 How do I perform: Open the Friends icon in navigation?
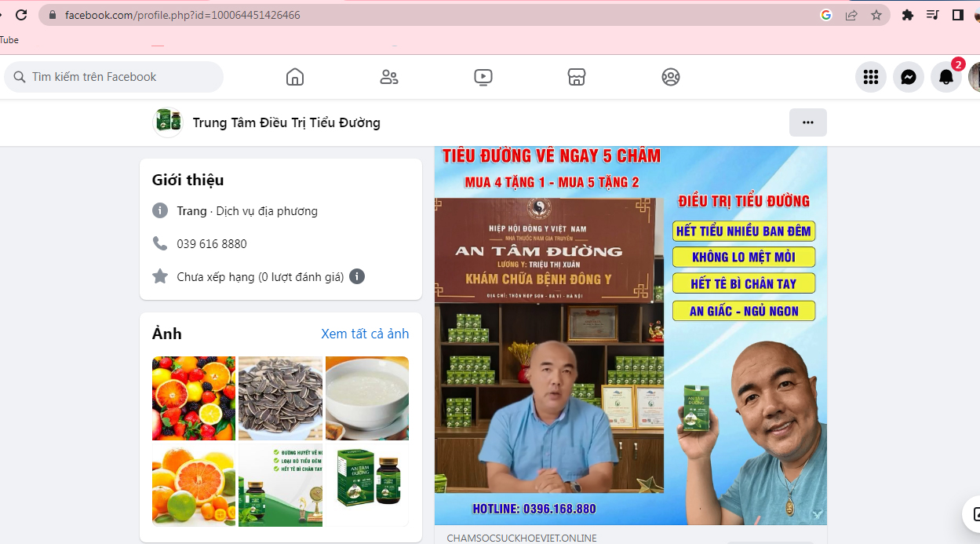coord(388,77)
